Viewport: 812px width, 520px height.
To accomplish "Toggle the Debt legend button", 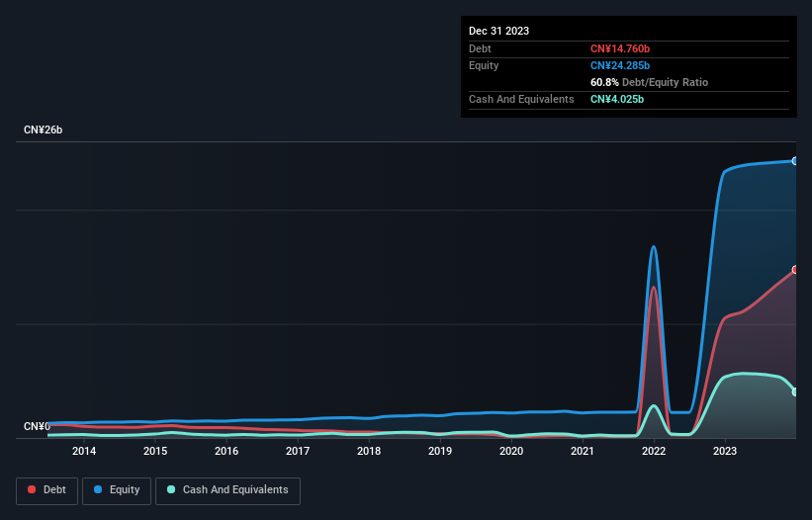I will 46,490.
